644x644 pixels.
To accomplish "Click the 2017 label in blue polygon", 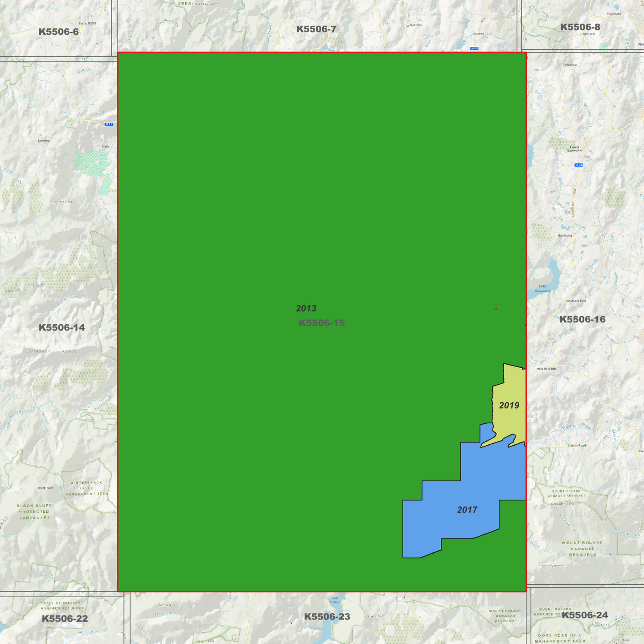I will (467, 509).
